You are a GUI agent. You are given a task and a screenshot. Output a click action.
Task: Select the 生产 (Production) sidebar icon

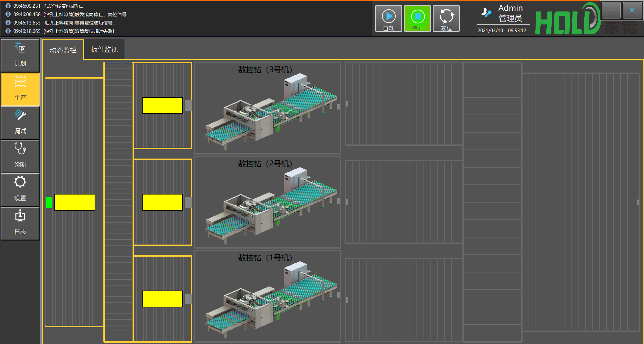20,89
